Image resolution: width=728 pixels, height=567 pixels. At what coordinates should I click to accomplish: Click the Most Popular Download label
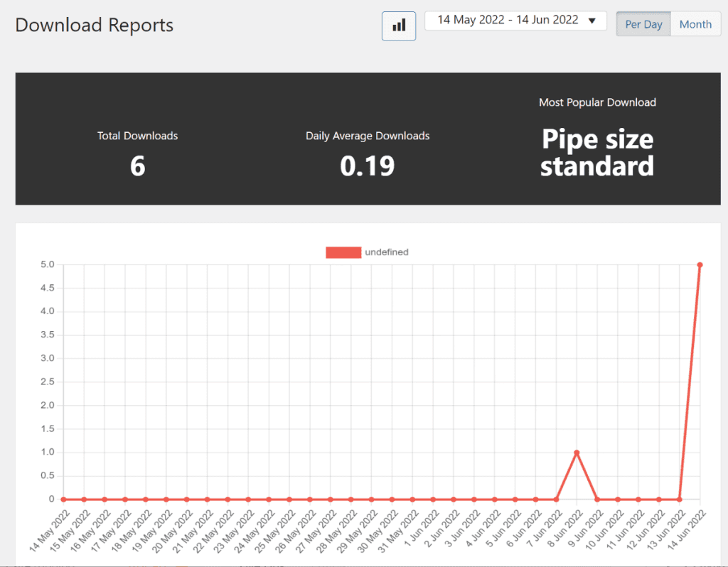(597, 102)
